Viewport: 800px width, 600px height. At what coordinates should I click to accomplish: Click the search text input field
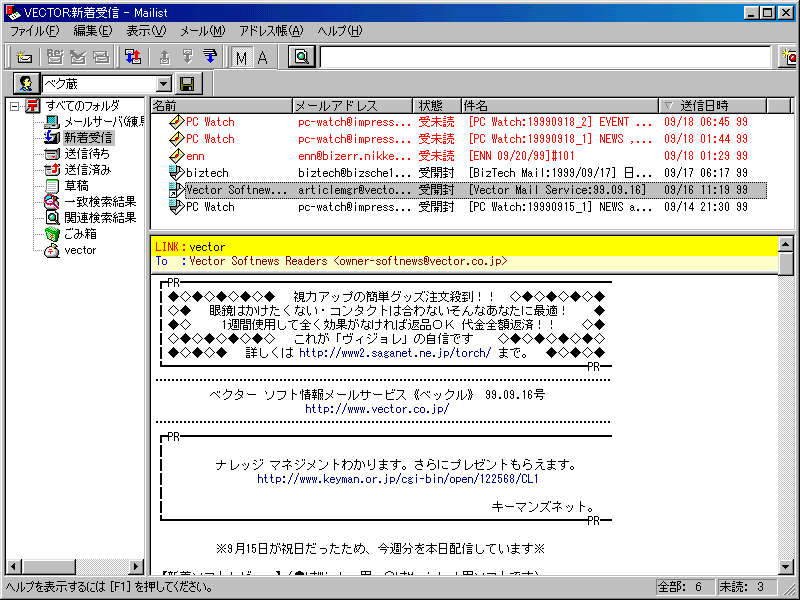(x=545, y=57)
